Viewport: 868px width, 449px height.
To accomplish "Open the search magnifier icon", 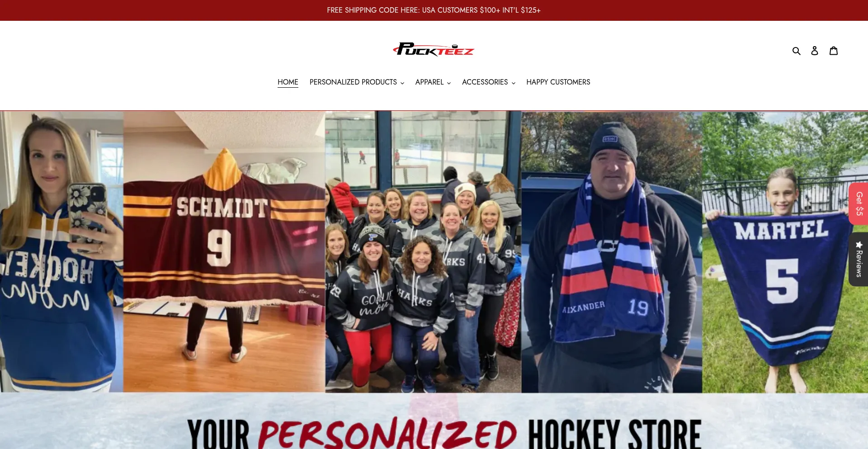I will (x=796, y=51).
